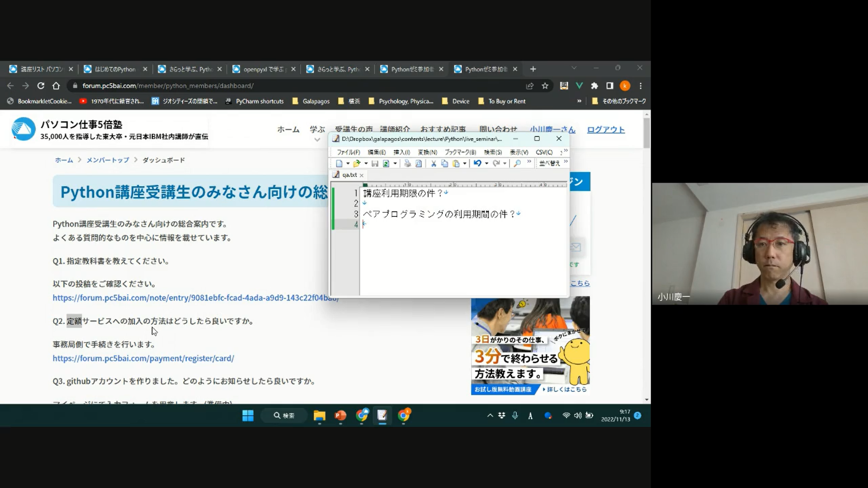Viewport: 868px width, 488px height.
Task: Expand the paste options dropdown arrow
Action: [x=465, y=164]
